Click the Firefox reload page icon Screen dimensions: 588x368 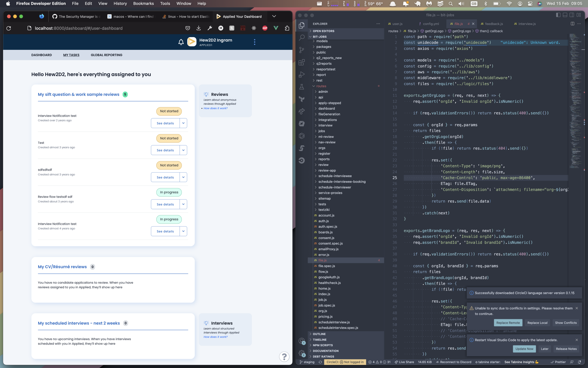click(x=9, y=28)
